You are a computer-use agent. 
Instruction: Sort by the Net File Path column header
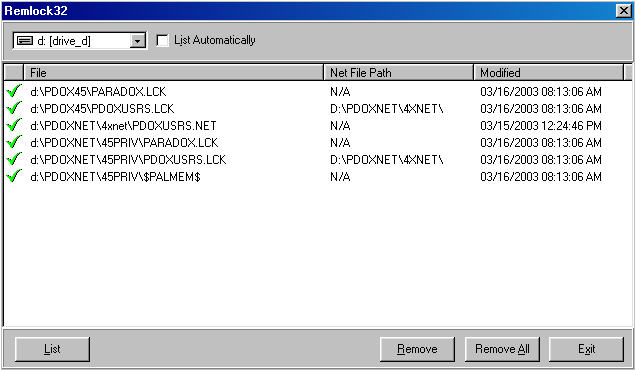tap(398, 72)
